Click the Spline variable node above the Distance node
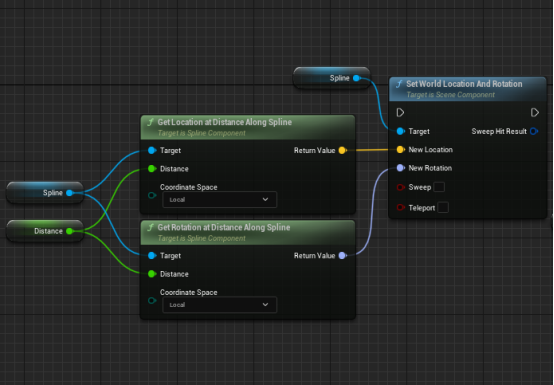 [x=45, y=192]
